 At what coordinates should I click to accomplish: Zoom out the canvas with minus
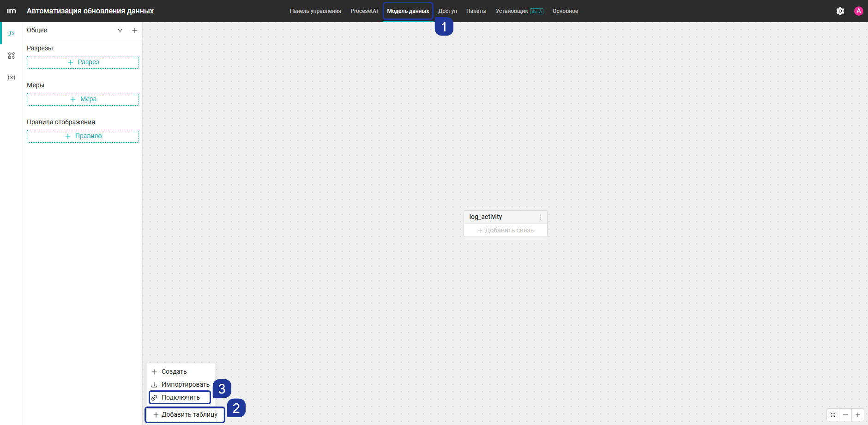pos(845,415)
